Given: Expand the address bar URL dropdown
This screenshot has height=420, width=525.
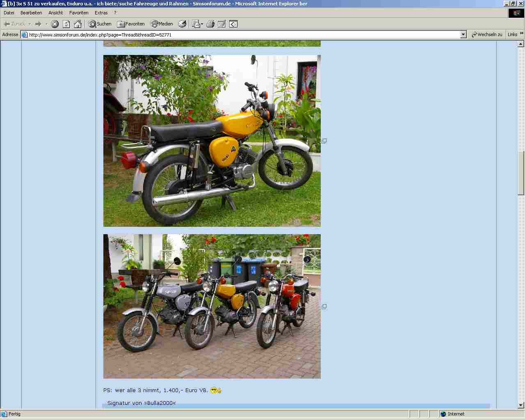Looking at the screenshot, I should tap(463, 35).
